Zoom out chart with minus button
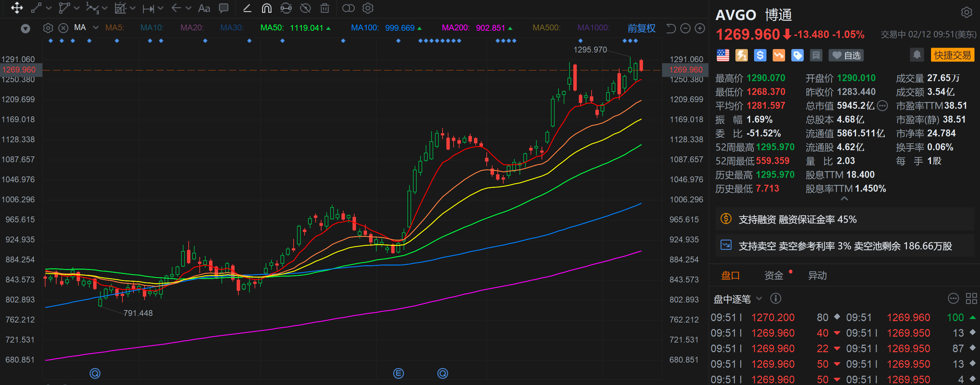The height and width of the screenshot is (385, 980). coord(685,29)
